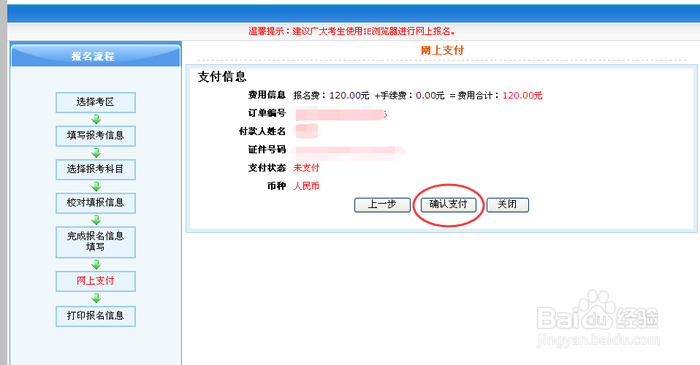Click the green arrow below 校对填报信息
700x365 pixels.
tap(96, 220)
